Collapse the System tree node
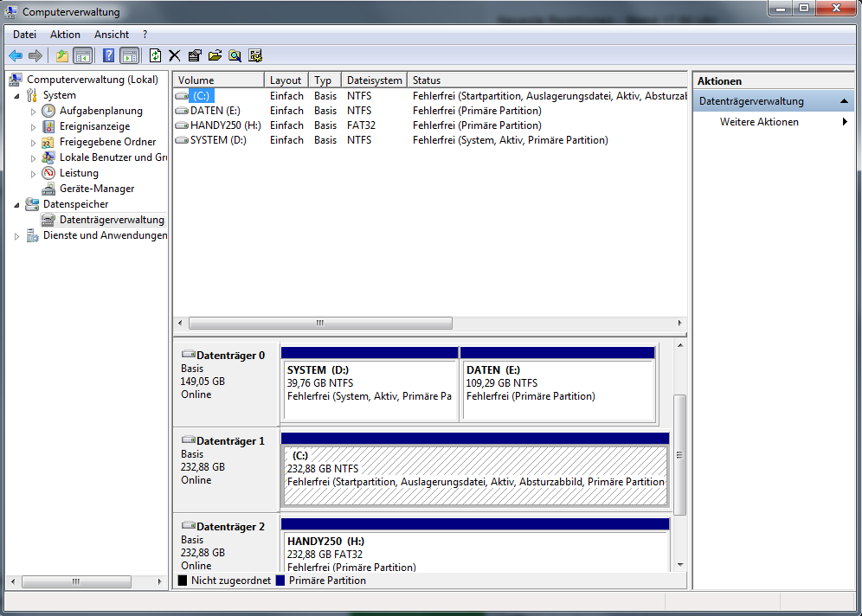The width and height of the screenshot is (862, 616). coord(16,96)
